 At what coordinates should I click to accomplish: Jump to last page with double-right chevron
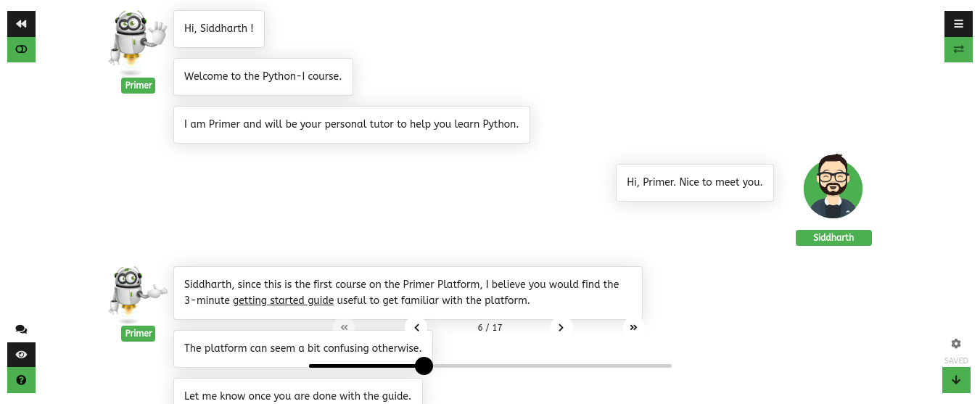coord(633,328)
